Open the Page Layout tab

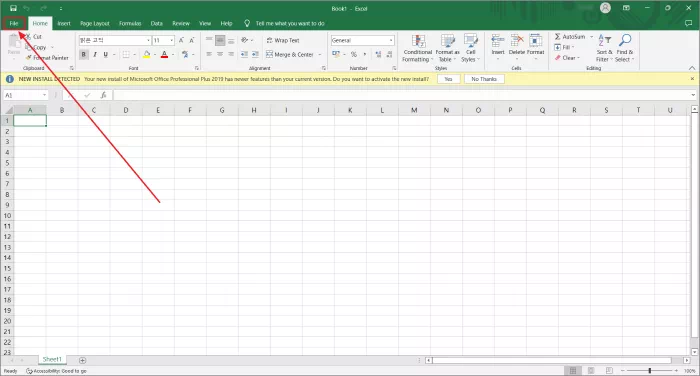click(95, 23)
